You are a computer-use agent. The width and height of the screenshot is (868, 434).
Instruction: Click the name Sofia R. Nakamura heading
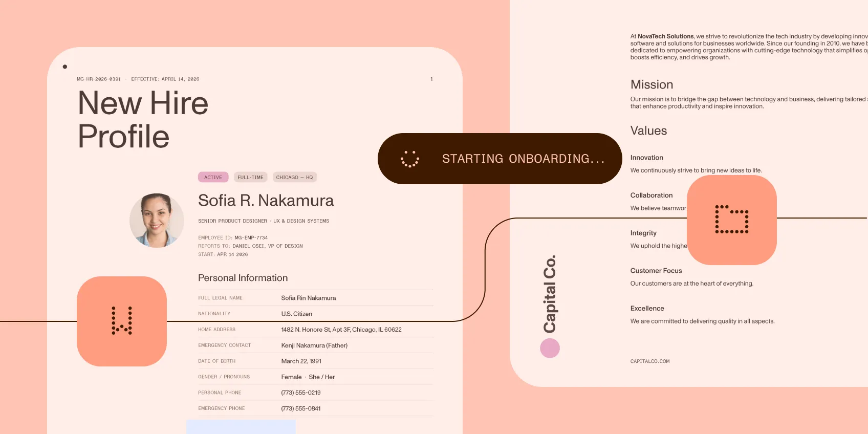click(266, 200)
